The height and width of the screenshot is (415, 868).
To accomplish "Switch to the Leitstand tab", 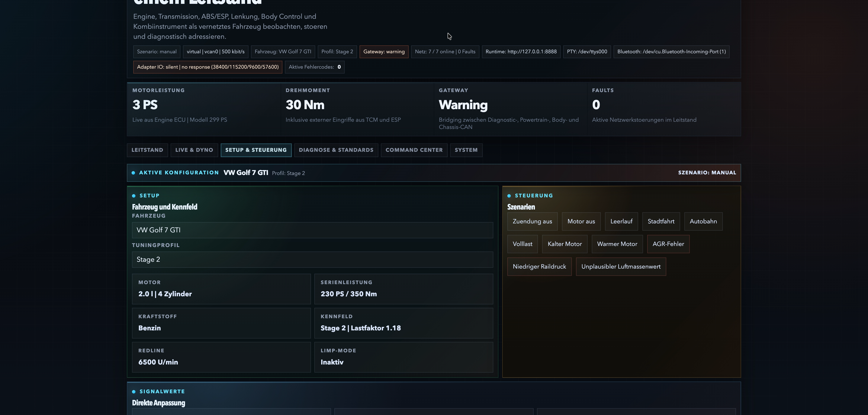I will (147, 150).
